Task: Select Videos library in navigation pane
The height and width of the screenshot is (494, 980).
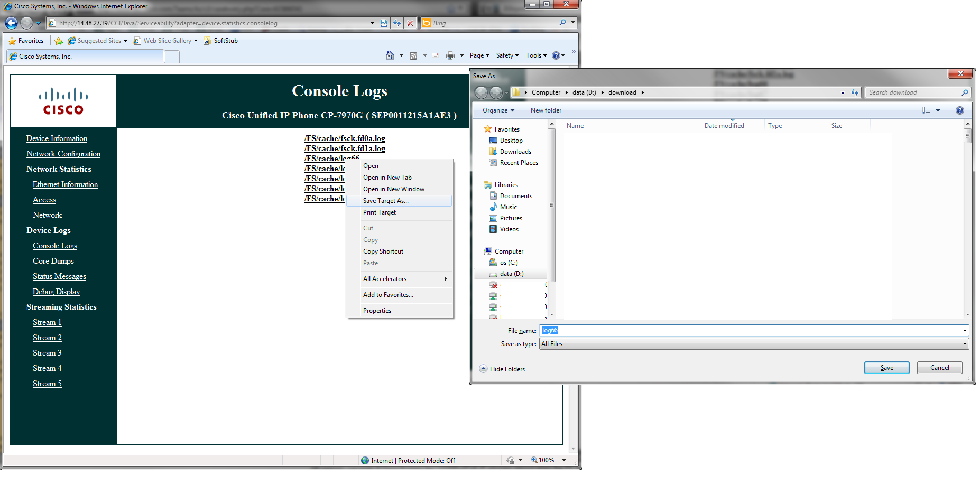Action: click(504, 229)
